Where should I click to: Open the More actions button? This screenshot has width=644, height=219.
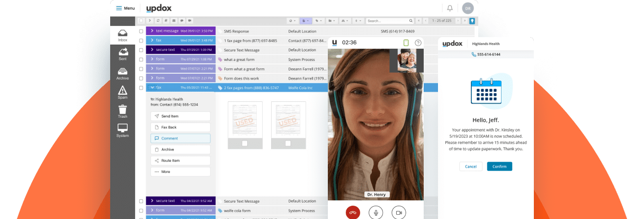tap(180, 172)
